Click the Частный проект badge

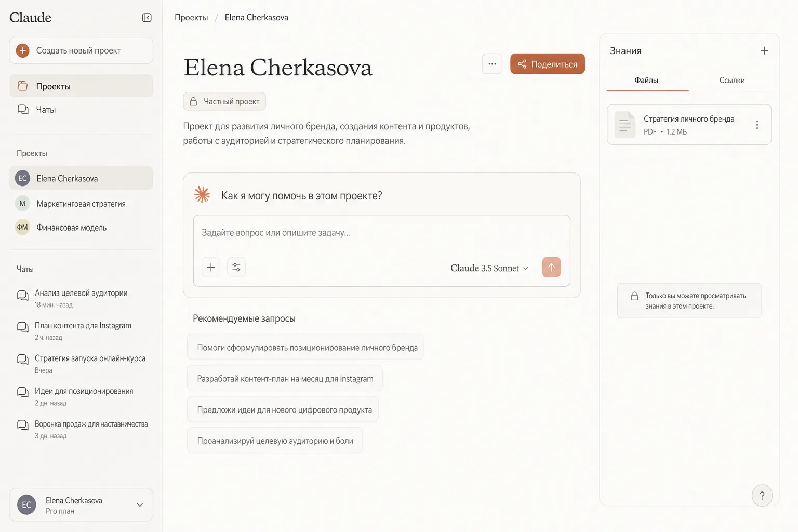[x=224, y=101]
